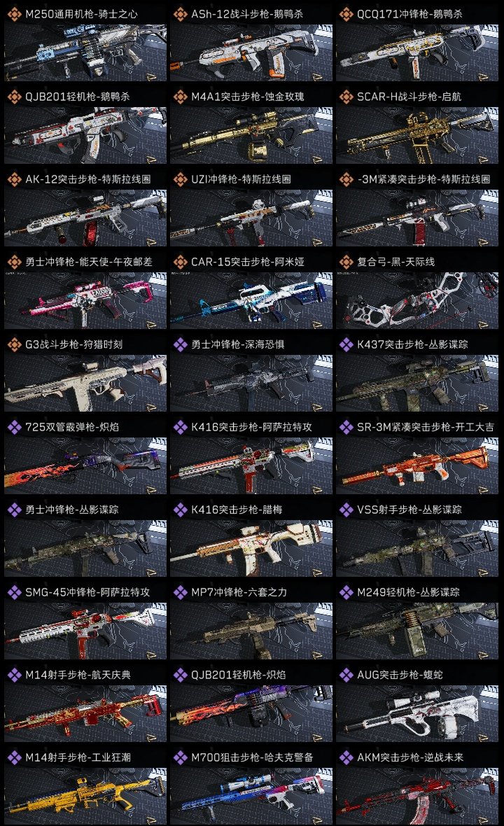The height and width of the screenshot is (826, 504).
Task: Open the M249轻机枪-丛影谍踪 camo gun preview
Action: point(417,631)
